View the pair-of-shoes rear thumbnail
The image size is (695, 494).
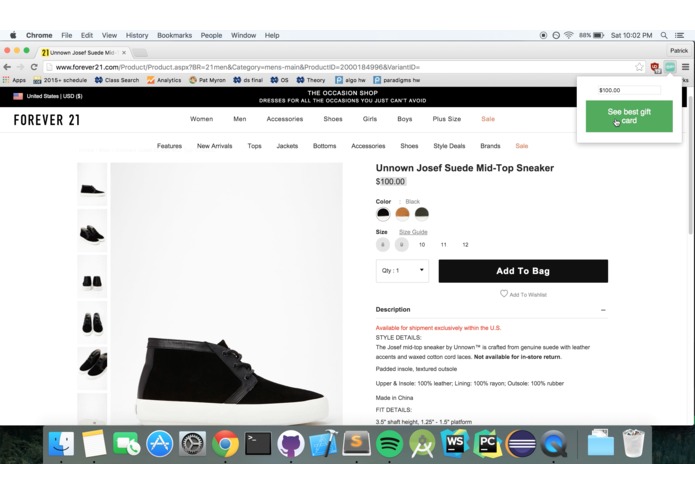coord(92,276)
